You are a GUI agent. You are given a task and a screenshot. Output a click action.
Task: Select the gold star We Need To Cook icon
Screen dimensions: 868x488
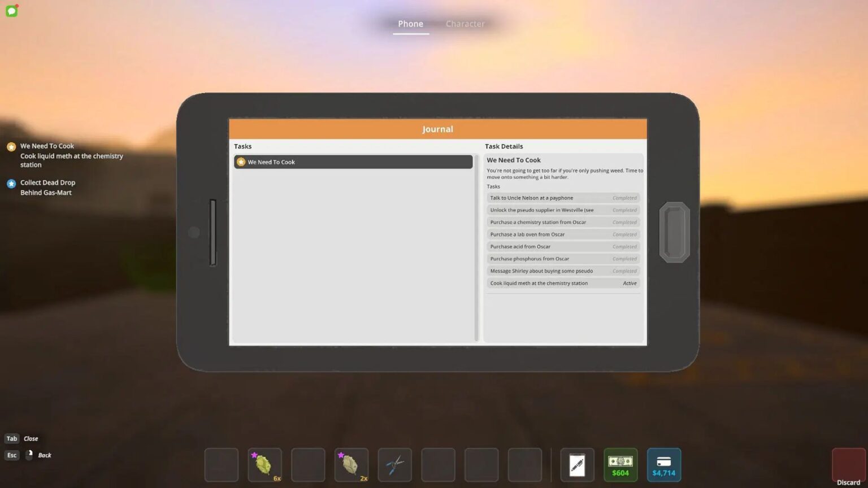(11, 146)
